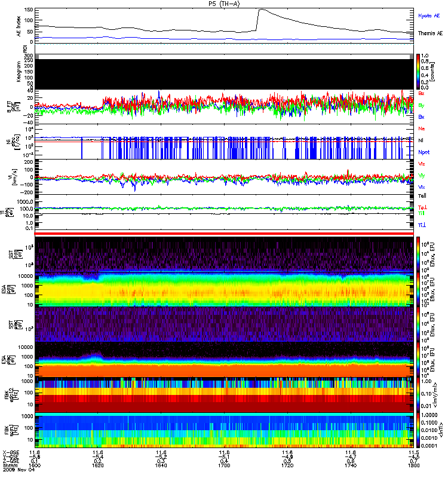The width and height of the screenshot is (448, 478).
Task: Click the blue velocity legend label below Viy
Action: pos(421,187)
